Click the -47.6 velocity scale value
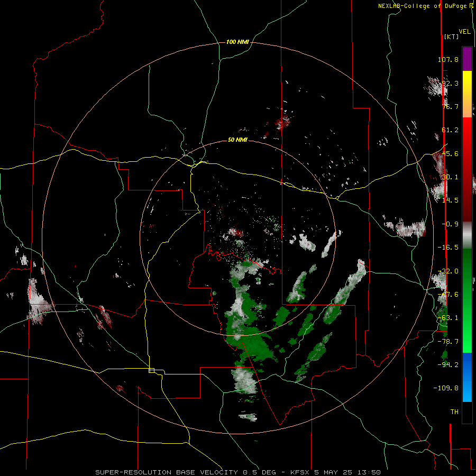 click(x=448, y=295)
